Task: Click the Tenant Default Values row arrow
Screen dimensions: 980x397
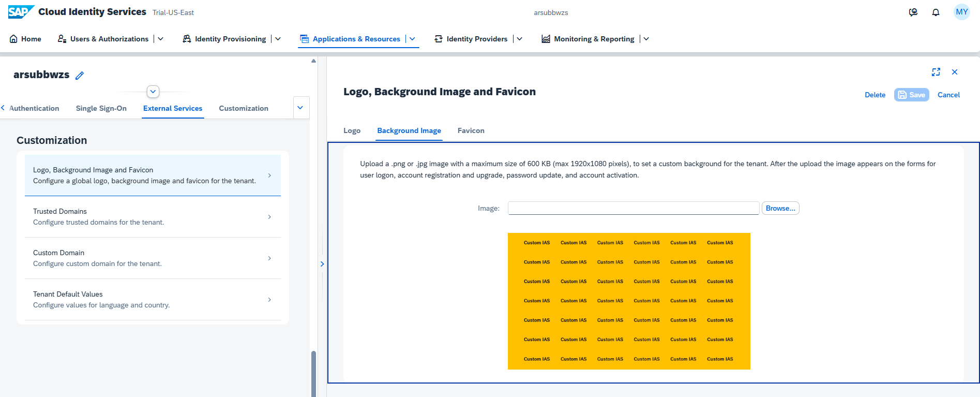Action: [x=269, y=300]
